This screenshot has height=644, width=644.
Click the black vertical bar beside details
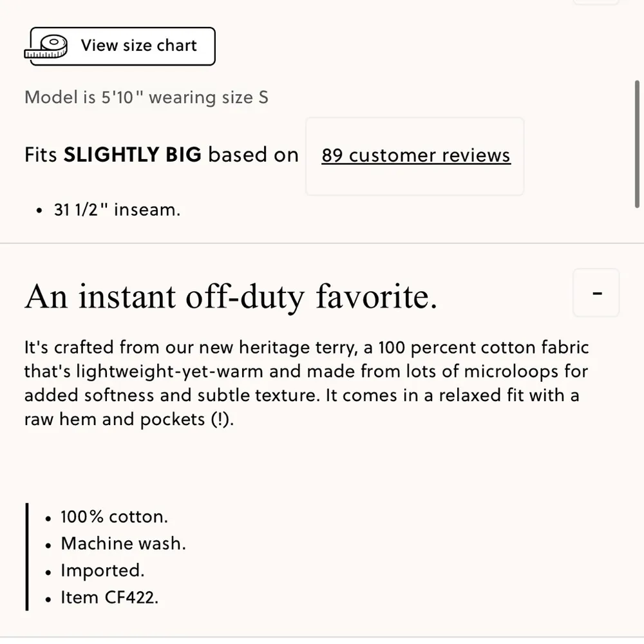pyautogui.click(x=27, y=556)
